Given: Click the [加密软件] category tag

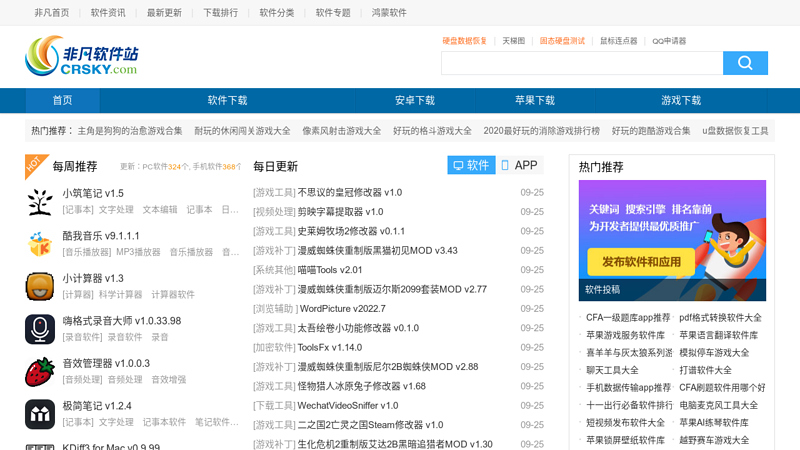Looking at the screenshot, I should click(x=274, y=347).
